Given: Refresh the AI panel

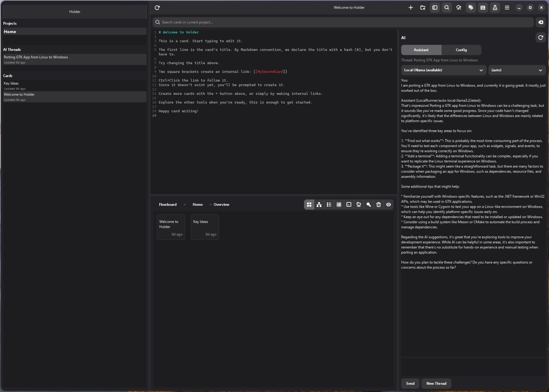Looking at the screenshot, I should [x=541, y=37].
